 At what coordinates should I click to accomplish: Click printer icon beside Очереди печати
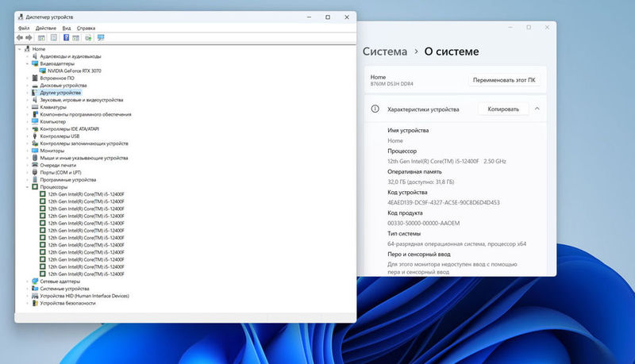click(x=35, y=166)
